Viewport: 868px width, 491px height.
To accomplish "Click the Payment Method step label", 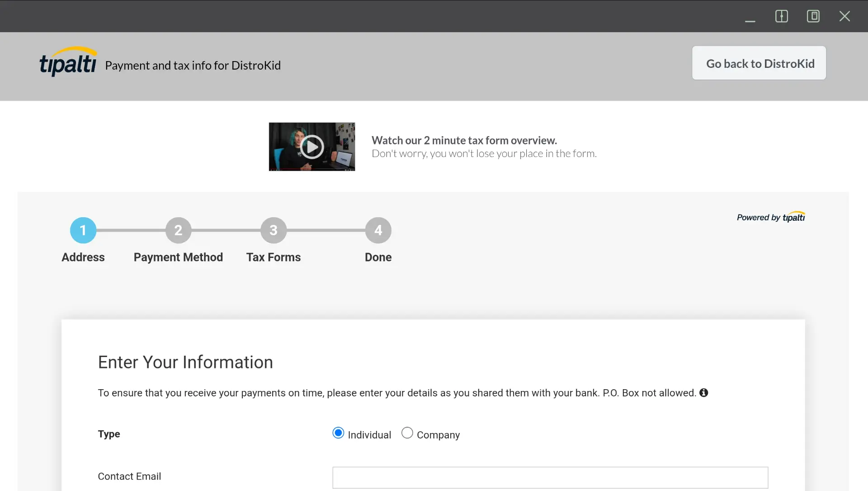I will pos(178,257).
